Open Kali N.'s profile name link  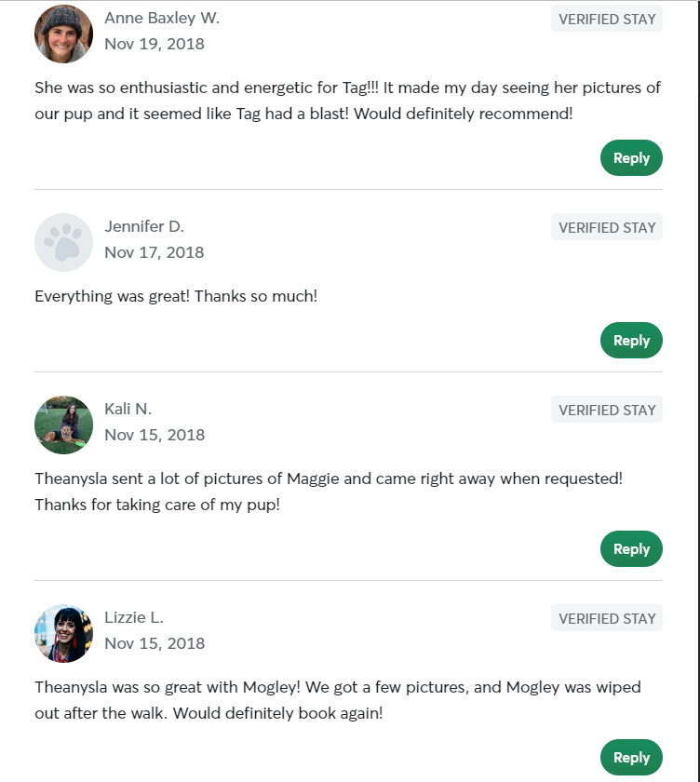[x=126, y=409]
